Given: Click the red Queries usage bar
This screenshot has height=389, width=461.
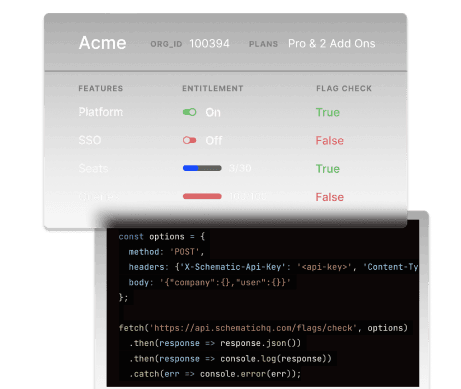Looking at the screenshot, I should coord(202,196).
